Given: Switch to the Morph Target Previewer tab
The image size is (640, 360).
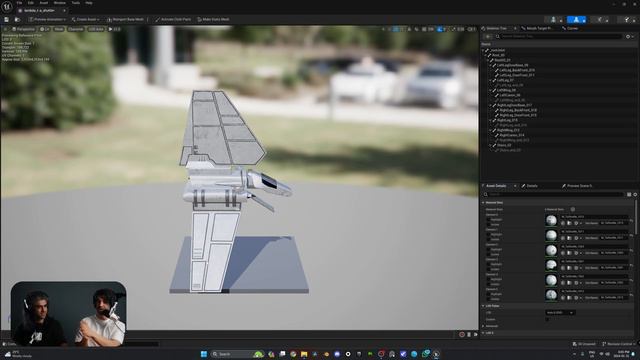Looking at the screenshot, I should coord(537,29).
